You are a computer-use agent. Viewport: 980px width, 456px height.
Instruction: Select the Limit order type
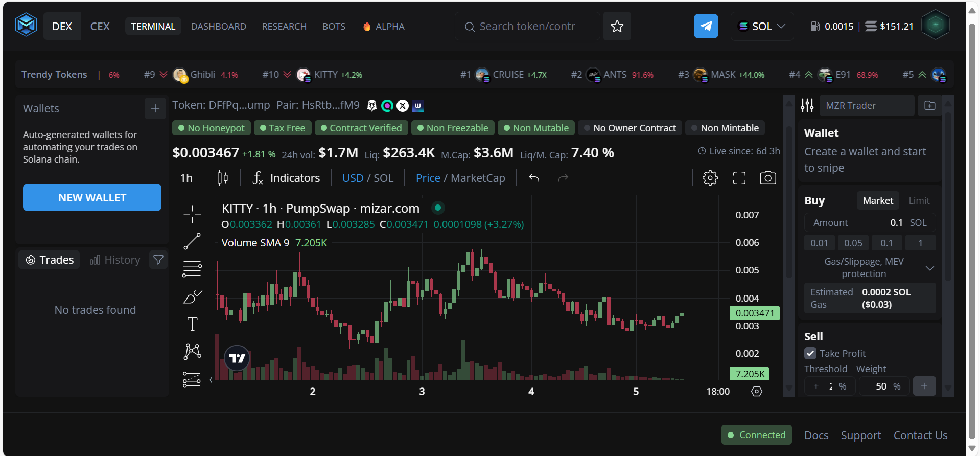tap(919, 200)
